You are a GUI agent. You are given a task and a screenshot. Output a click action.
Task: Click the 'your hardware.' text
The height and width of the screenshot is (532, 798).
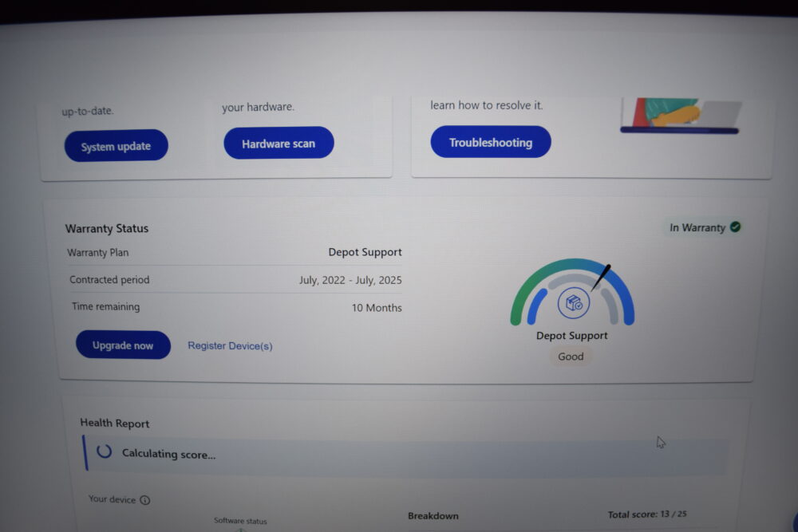pyautogui.click(x=258, y=107)
